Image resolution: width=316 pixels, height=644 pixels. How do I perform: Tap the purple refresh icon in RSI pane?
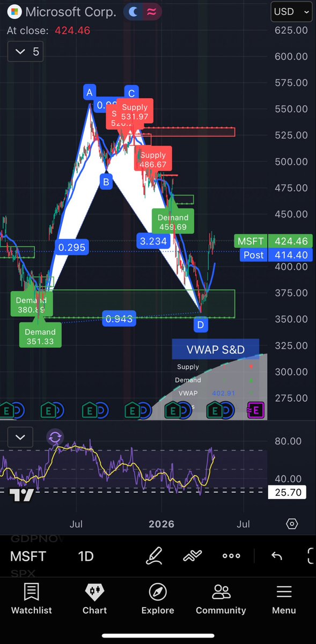55,437
